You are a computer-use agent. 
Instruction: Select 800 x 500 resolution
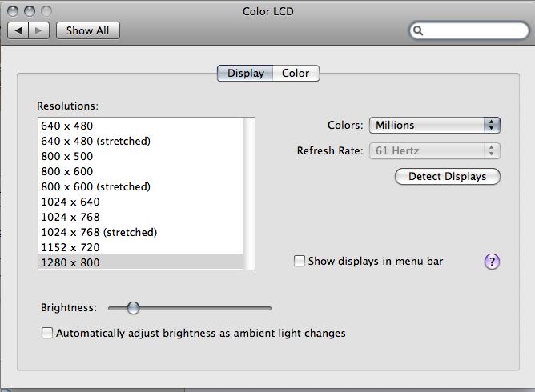click(x=141, y=156)
